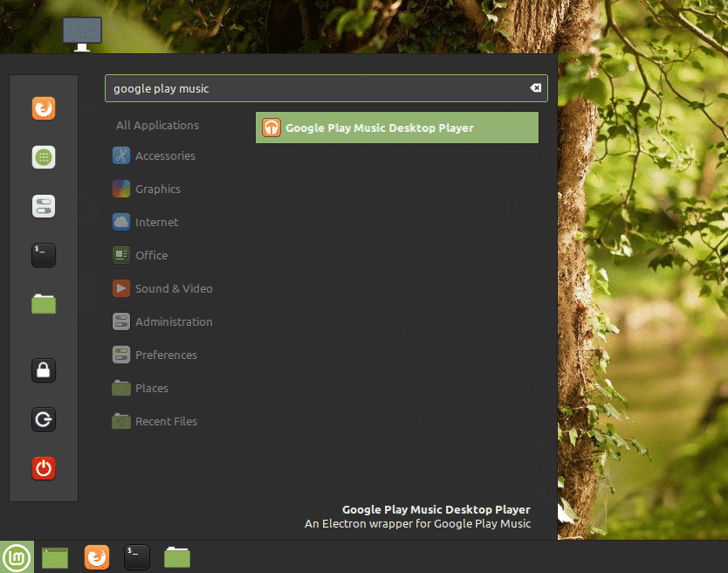Click the google play music search field
The width and height of the screenshot is (728, 573).
314,88
